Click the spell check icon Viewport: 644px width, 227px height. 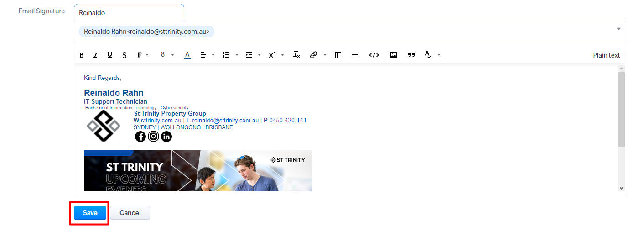pos(428,55)
